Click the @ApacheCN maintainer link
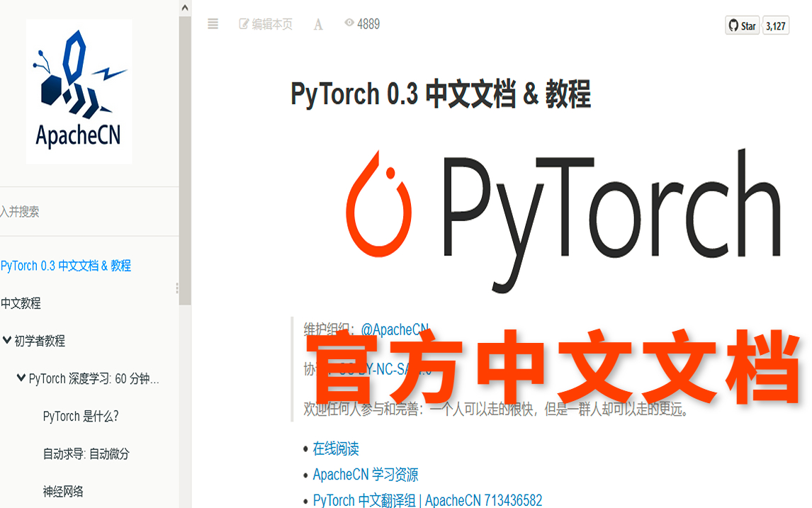 point(395,329)
